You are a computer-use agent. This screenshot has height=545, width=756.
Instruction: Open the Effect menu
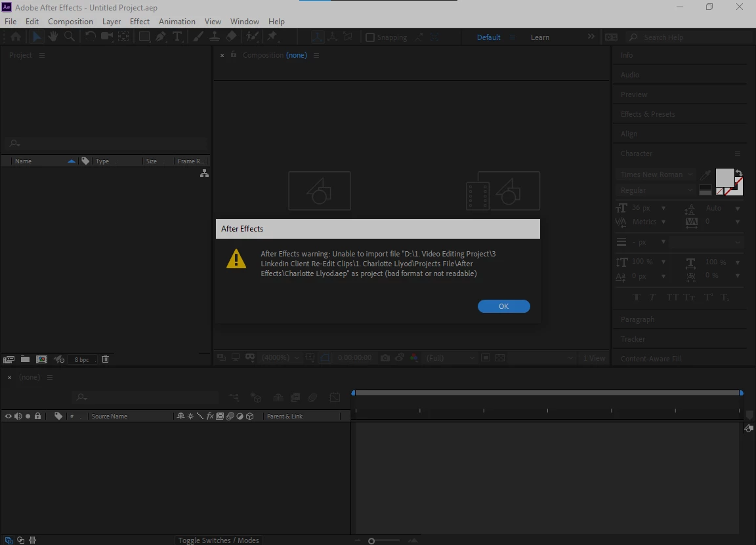point(139,21)
